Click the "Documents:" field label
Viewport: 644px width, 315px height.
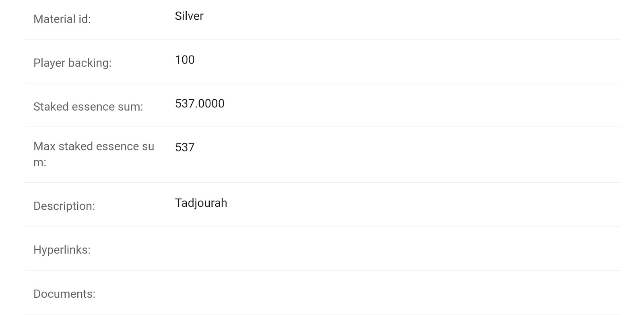point(64,294)
